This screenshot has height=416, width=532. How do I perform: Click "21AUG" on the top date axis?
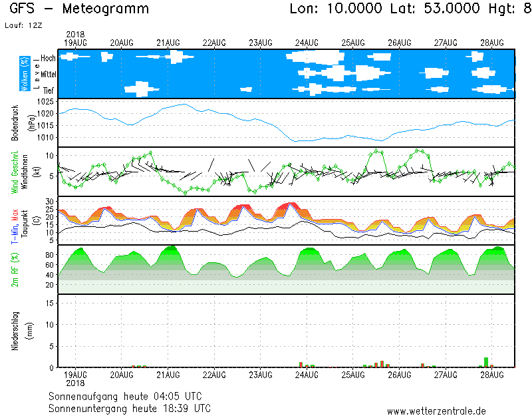[x=168, y=43]
